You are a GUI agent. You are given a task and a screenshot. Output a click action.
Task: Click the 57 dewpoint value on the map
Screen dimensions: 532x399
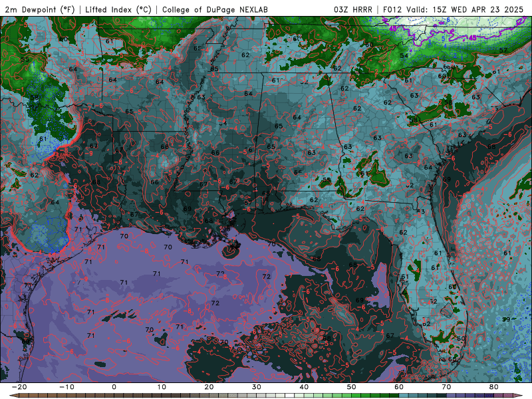pyautogui.click(x=503, y=51)
